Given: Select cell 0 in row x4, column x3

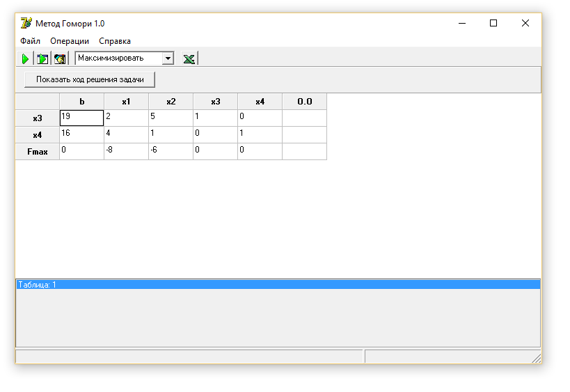Looking at the screenshot, I should 215,135.
